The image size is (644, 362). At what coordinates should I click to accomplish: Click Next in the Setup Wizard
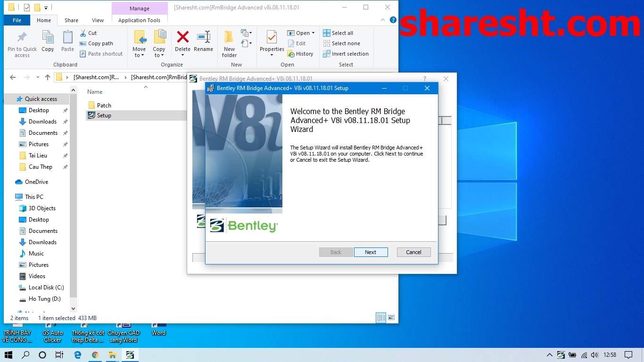pos(371,252)
